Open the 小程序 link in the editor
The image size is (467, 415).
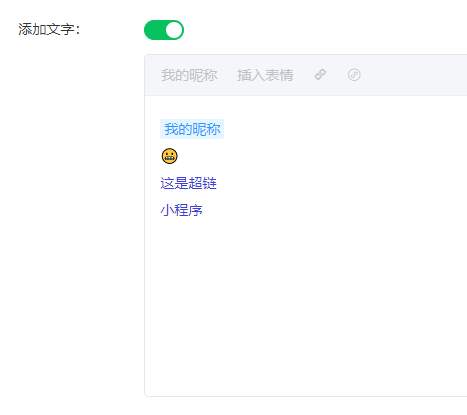coord(181,210)
